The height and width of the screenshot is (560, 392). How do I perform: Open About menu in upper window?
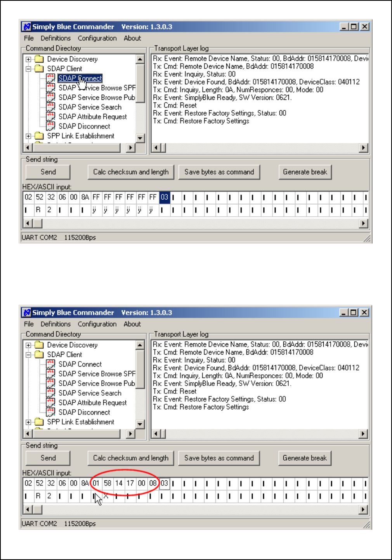click(x=132, y=38)
